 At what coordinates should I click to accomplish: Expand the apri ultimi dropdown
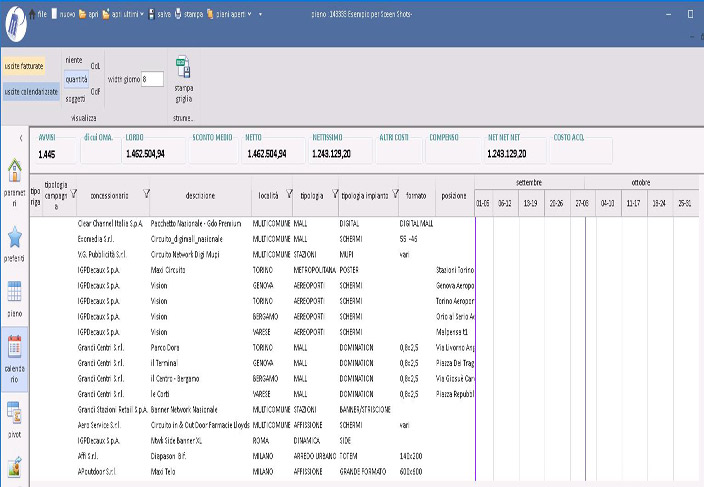click(143, 15)
